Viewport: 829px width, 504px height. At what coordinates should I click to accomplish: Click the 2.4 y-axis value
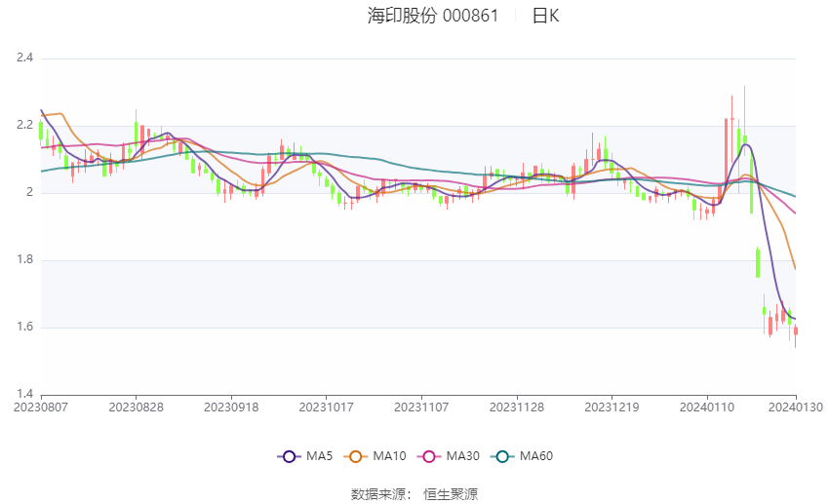(24, 58)
